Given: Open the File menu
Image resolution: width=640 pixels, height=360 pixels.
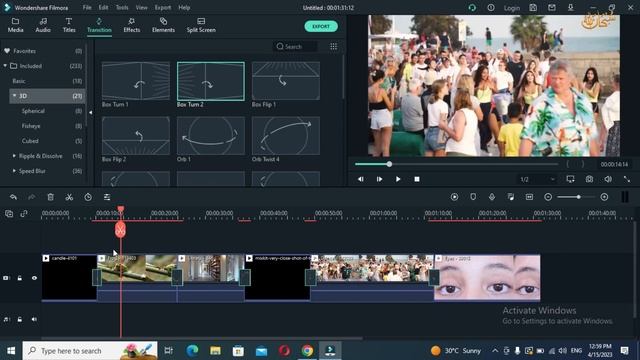Looking at the screenshot, I should [x=87, y=7].
